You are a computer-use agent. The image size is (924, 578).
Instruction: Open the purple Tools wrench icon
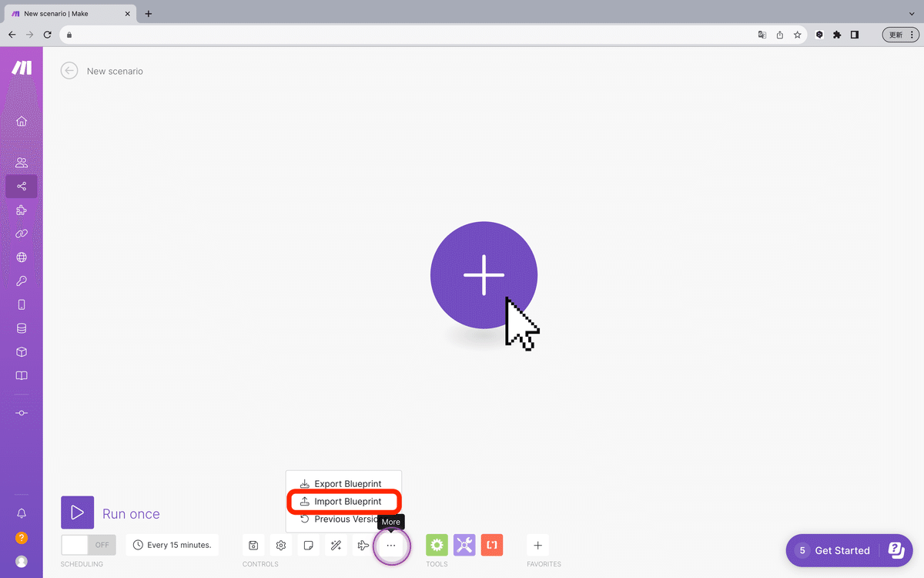tap(464, 545)
